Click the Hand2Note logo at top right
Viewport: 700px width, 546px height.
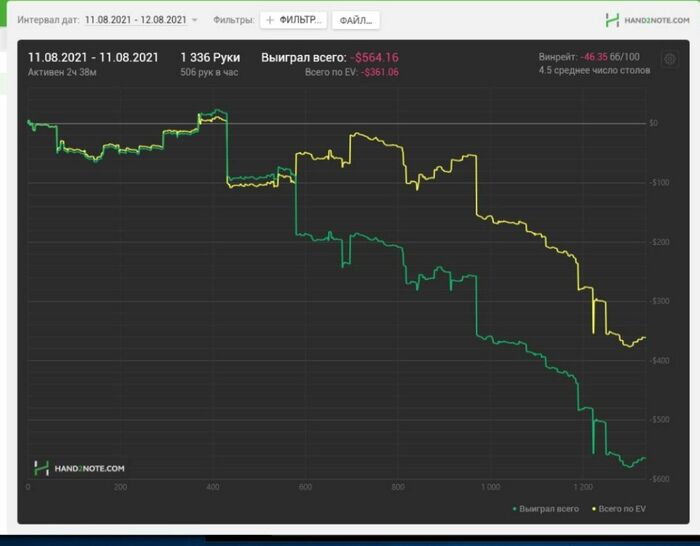[647, 20]
